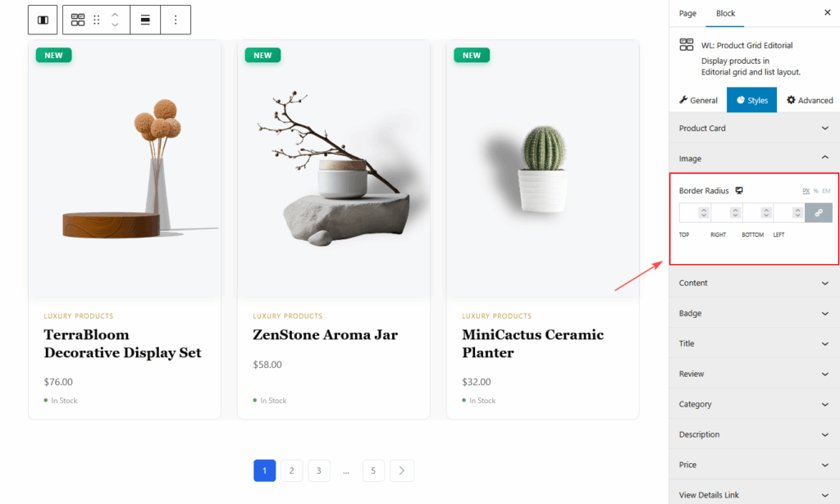Go to page 2 of products
The image size is (840, 504).
coord(291,470)
